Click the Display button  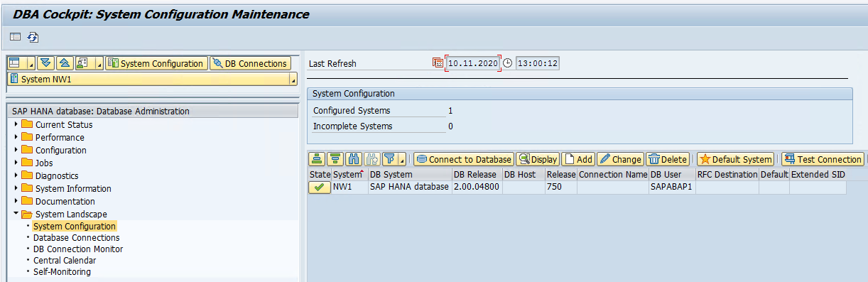[538, 159]
